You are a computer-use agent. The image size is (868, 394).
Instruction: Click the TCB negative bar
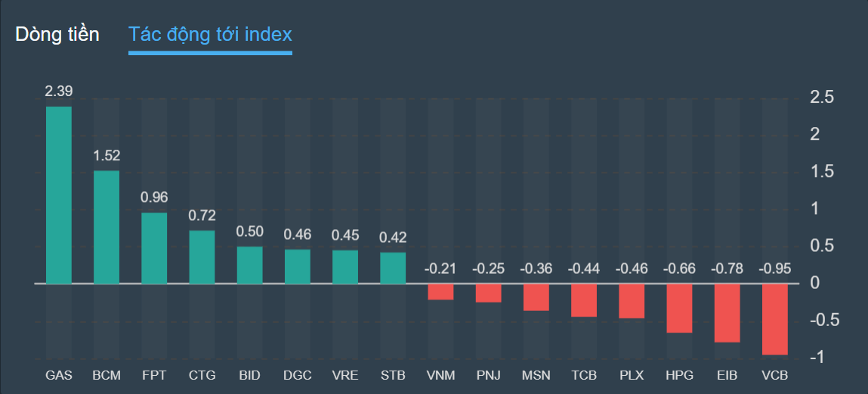pos(584,300)
